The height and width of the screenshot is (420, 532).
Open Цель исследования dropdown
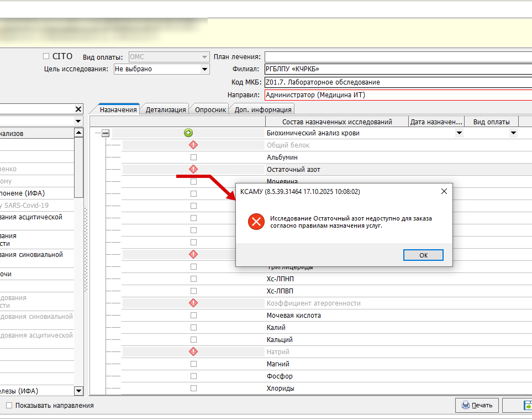click(x=204, y=69)
